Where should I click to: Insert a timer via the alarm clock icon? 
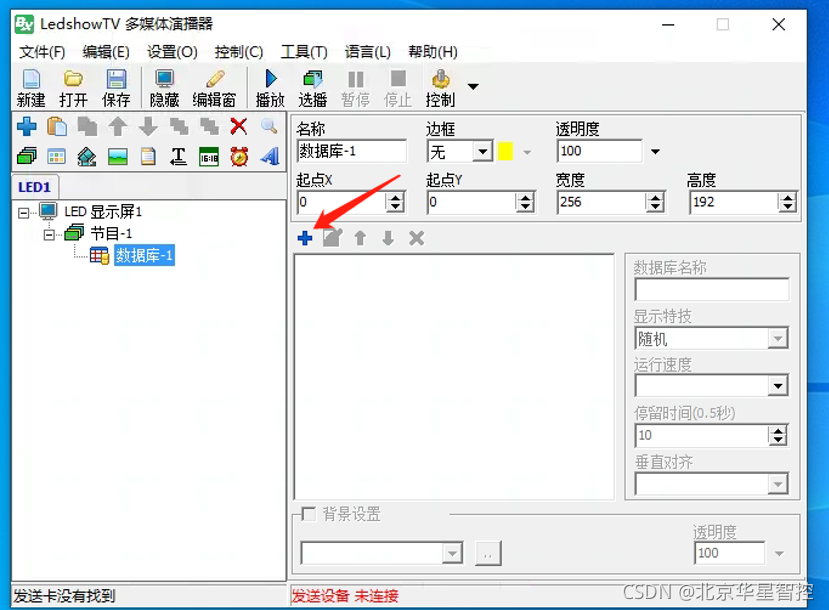[x=237, y=155]
